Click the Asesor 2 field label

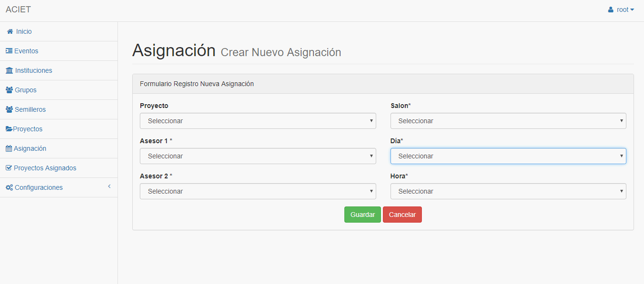pyautogui.click(x=156, y=176)
